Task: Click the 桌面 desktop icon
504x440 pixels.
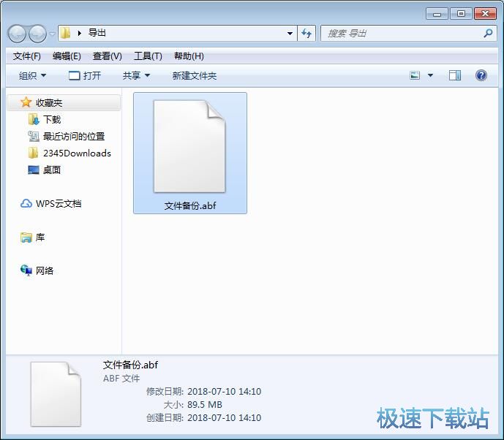Action: coord(34,170)
